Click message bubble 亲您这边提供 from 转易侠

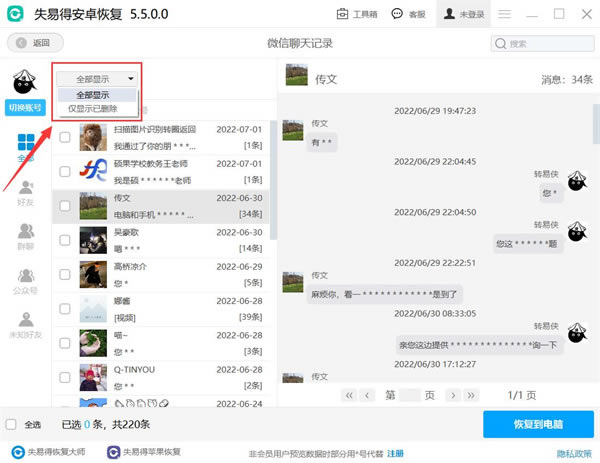point(478,345)
